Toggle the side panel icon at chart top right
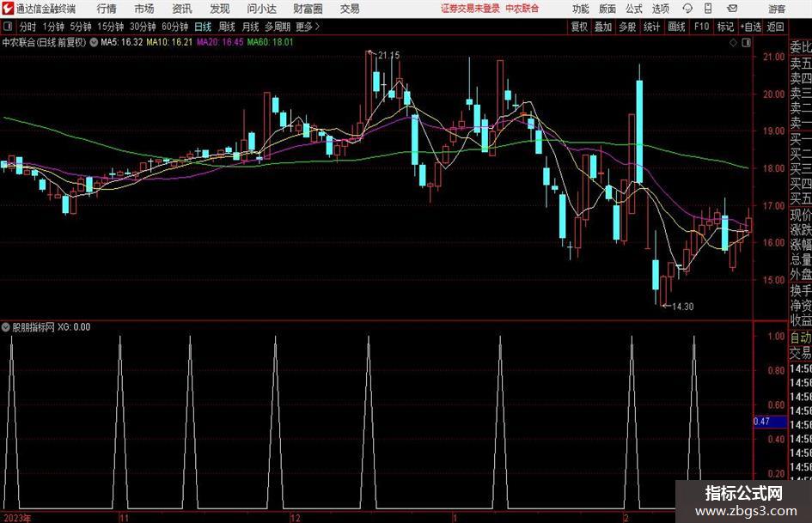 746,43
